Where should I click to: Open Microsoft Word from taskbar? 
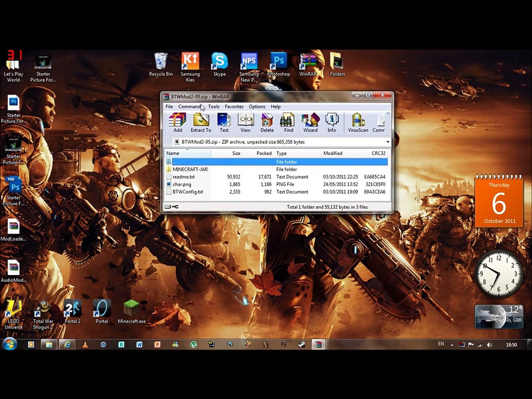click(139, 344)
